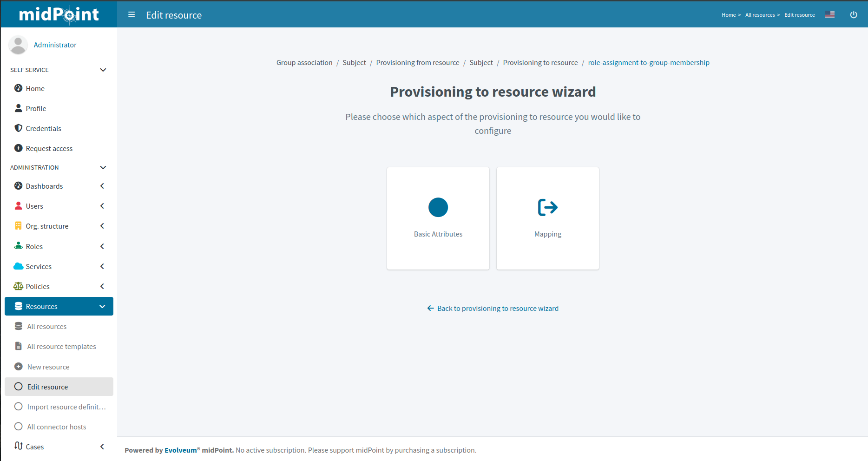Go to Provisioning from resource breadcrumb
This screenshot has width=868, height=461.
pyautogui.click(x=417, y=63)
